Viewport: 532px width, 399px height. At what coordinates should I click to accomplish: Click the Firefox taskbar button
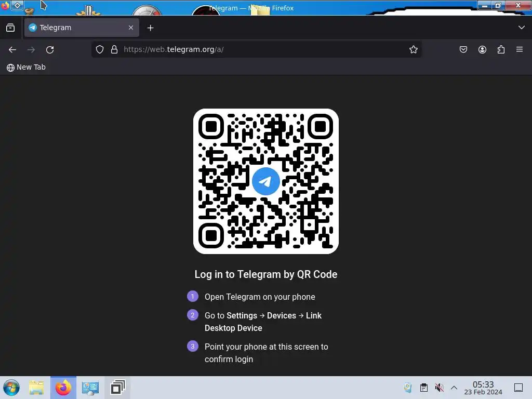tap(63, 388)
